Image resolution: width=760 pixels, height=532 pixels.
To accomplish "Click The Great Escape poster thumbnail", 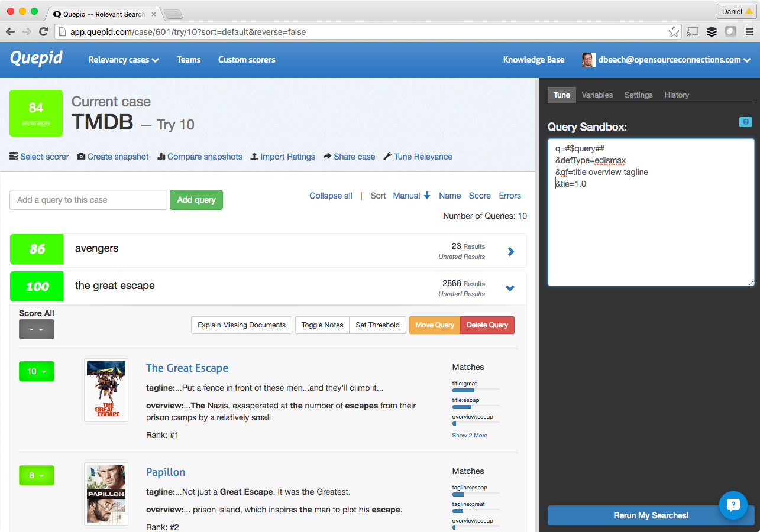I will point(106,390).
